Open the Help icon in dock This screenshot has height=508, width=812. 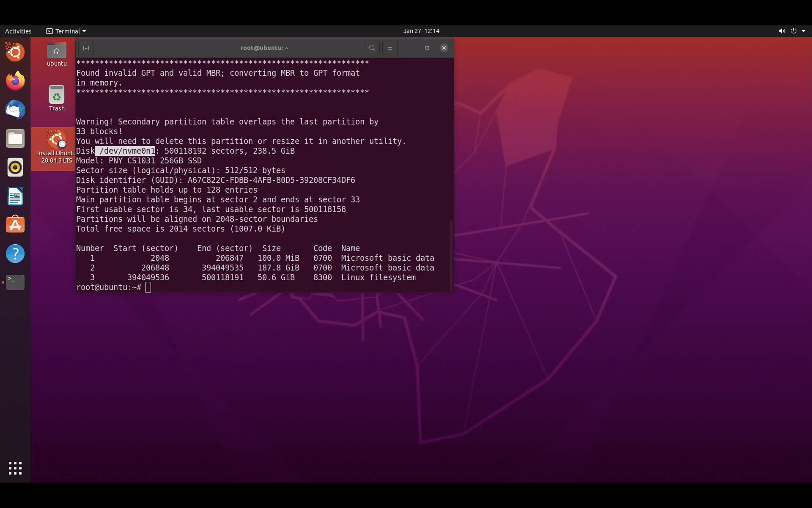pyautogui.click(x=15, y=254)
